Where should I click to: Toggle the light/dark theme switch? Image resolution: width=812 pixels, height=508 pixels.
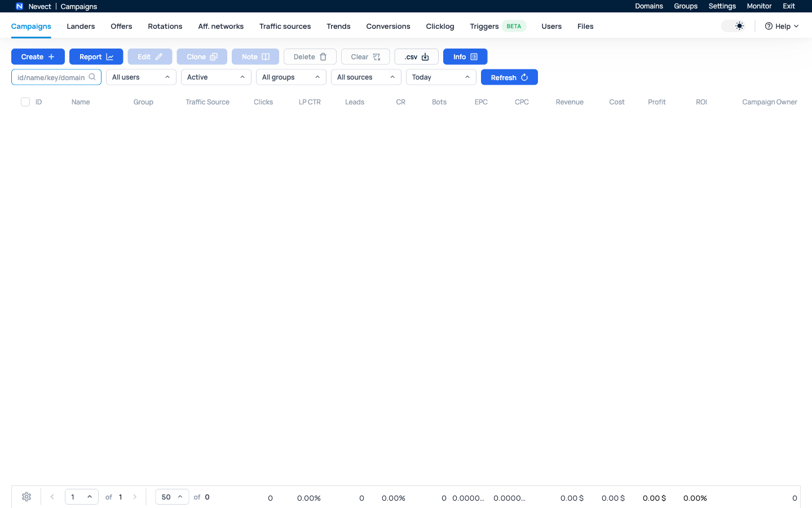tap(734, 26)
